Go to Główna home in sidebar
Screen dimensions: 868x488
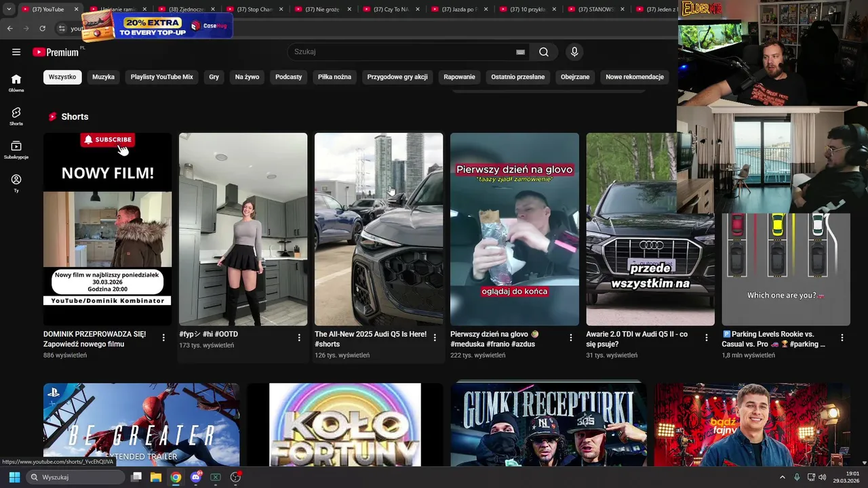[x=16, y=83]
